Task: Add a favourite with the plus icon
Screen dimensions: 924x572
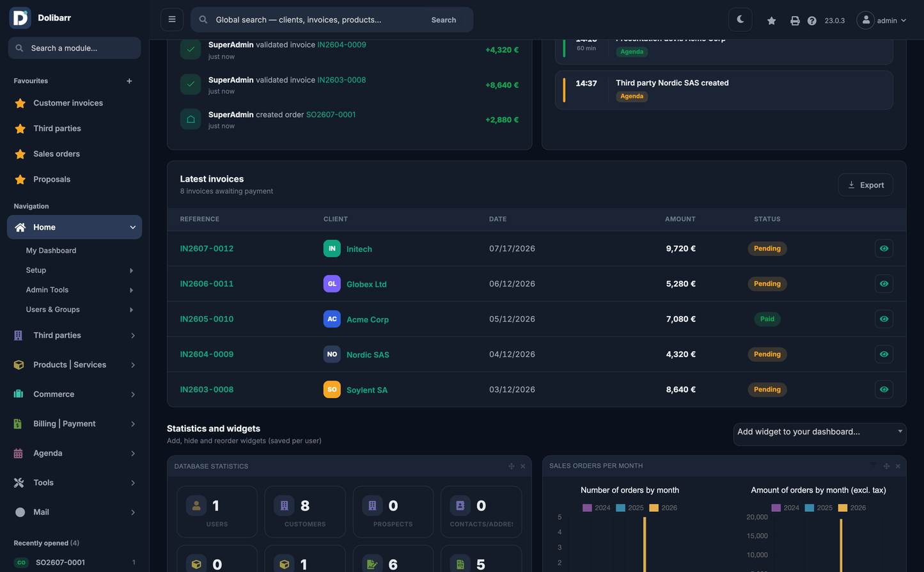Action: (129, 81)
